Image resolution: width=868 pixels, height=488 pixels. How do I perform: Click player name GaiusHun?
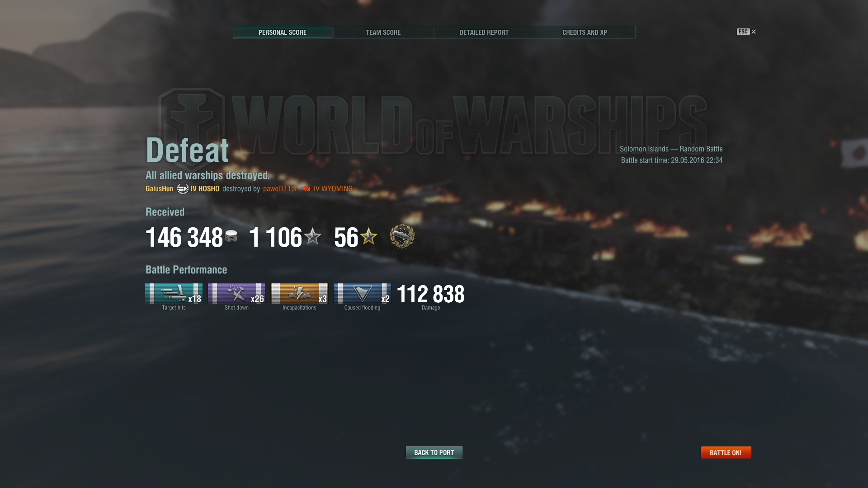point(159,189)
